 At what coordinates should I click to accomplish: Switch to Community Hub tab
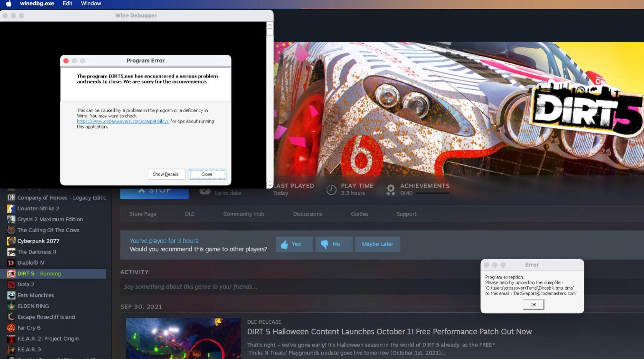pos(243,214)
